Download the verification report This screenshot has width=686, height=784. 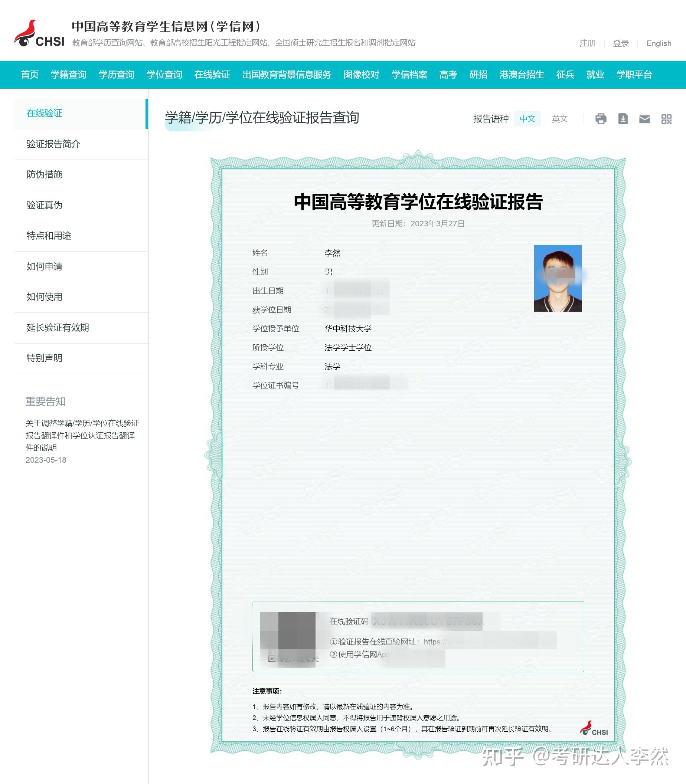tap(623, 119)
